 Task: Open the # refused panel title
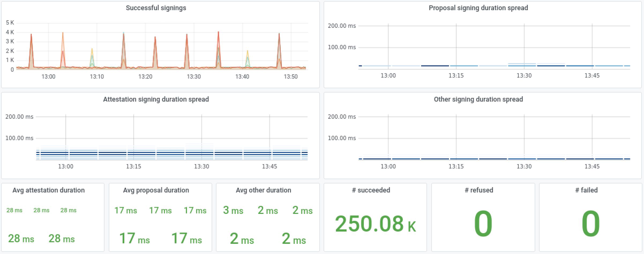click(479, 190)
